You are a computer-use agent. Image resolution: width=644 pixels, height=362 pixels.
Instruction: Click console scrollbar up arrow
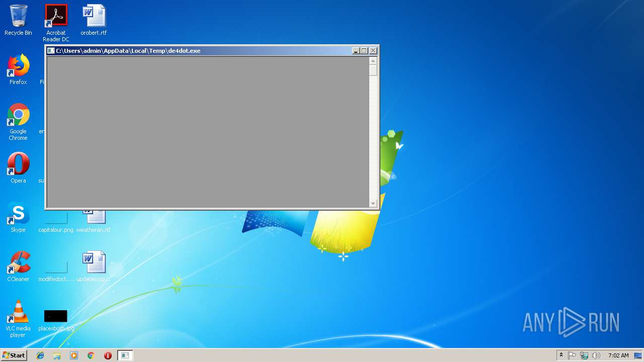(x=373, y=61)
